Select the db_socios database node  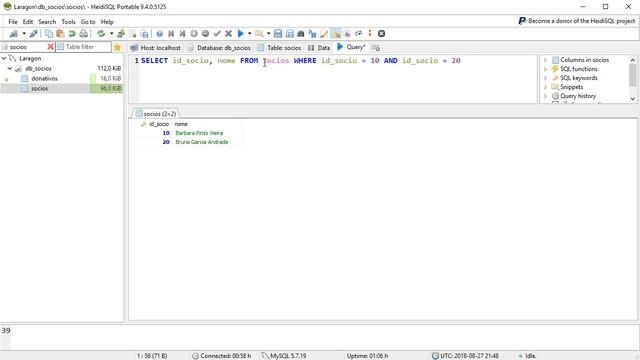pyautogui.click(x=38, y=69)
